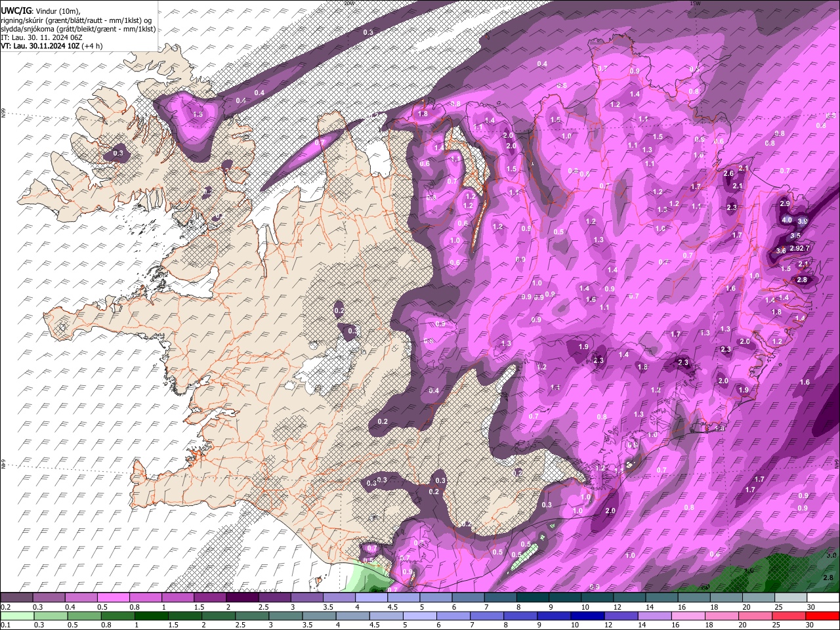Click the palest green rain swatch starting at 0.1
This screenshot has width=840, height=630.
click(x=17, y=616)
